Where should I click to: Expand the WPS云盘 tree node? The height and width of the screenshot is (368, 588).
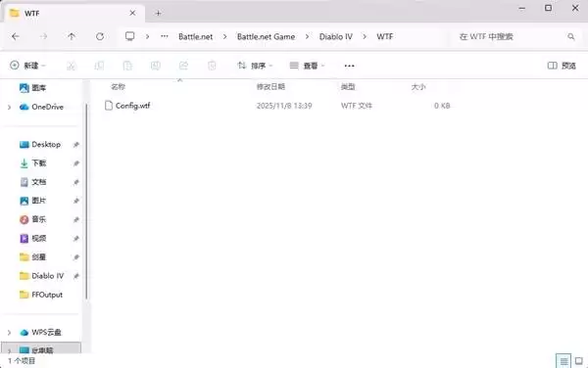[10, 332]
